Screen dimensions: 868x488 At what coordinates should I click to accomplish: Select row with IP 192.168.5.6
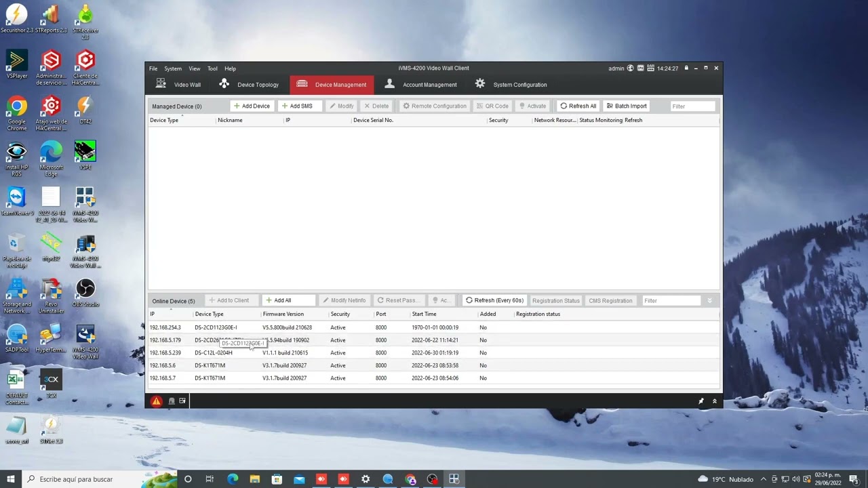point(434,365)
